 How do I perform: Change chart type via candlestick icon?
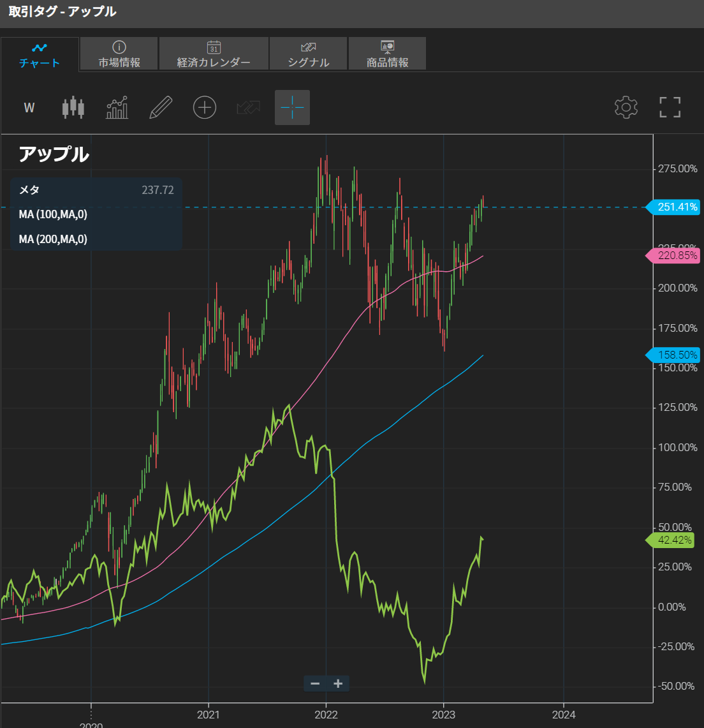pyautogui.click(x=73, y=108)
